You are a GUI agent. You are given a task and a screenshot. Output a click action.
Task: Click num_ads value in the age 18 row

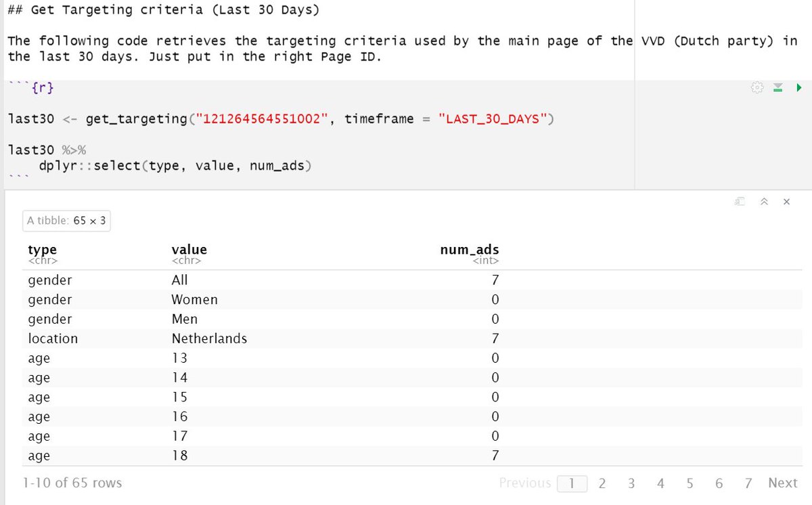[x=495, y=456]
